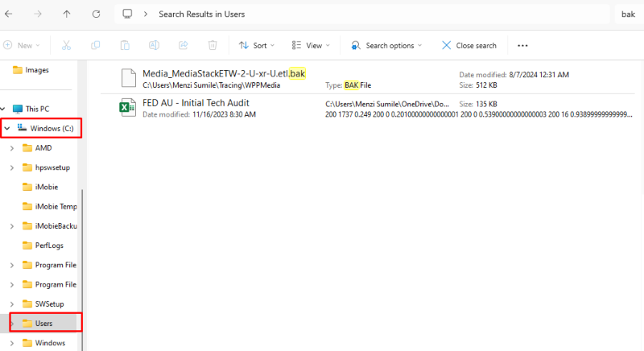This screenshot has width=644, height=351.
Task: Go up one folder level
Action: click(x=67, y=14)
